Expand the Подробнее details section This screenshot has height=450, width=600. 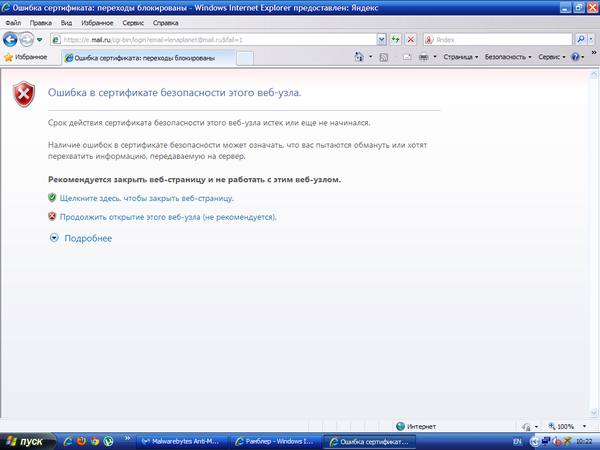[81, 238]
